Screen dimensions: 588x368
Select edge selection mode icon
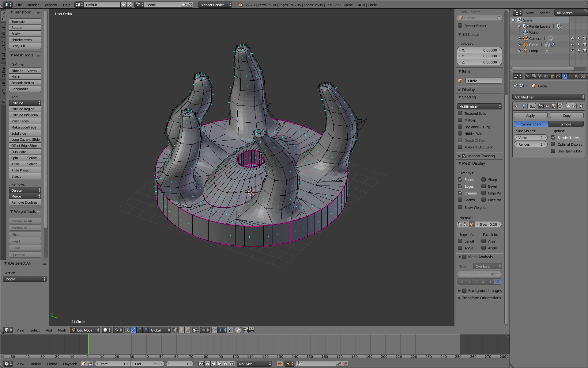[x=181, y=330]
